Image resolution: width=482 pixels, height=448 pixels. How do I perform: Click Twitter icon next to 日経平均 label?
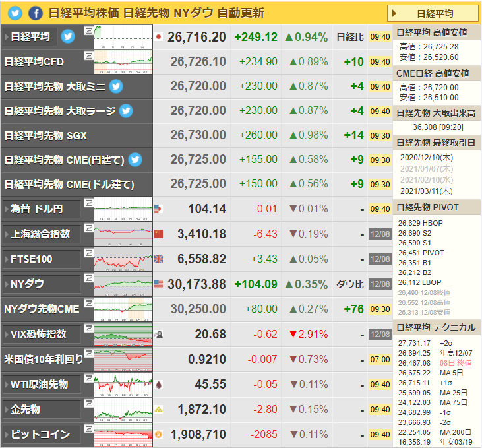click(68, 36)
